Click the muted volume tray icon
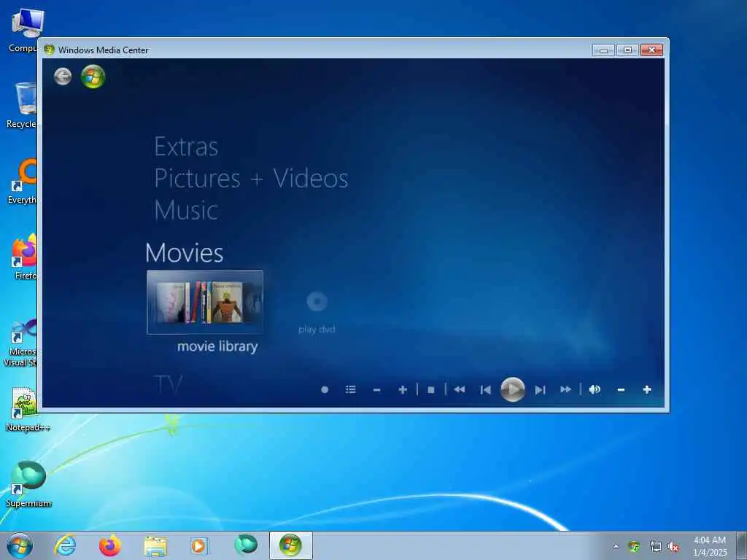This screenshot has height=560, width=747. 673,547
